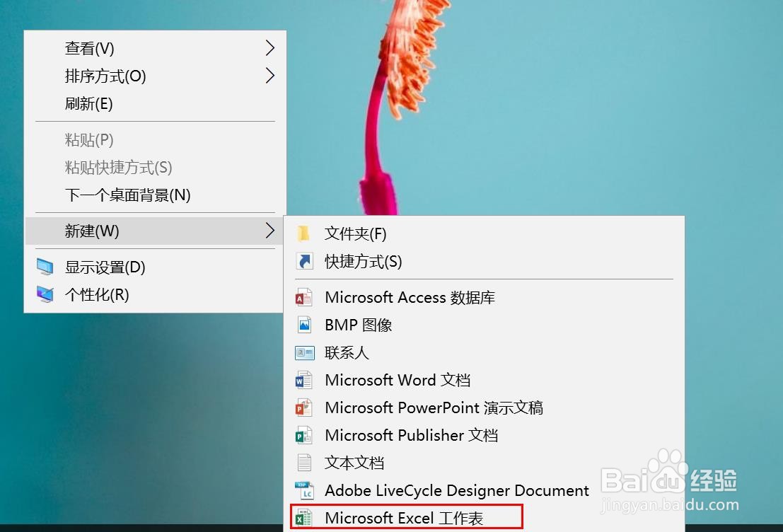Click the personalization icon beside 个性化(R)
Image resolution: width=783 pixels, height=532 pixels.
[45, 294]
